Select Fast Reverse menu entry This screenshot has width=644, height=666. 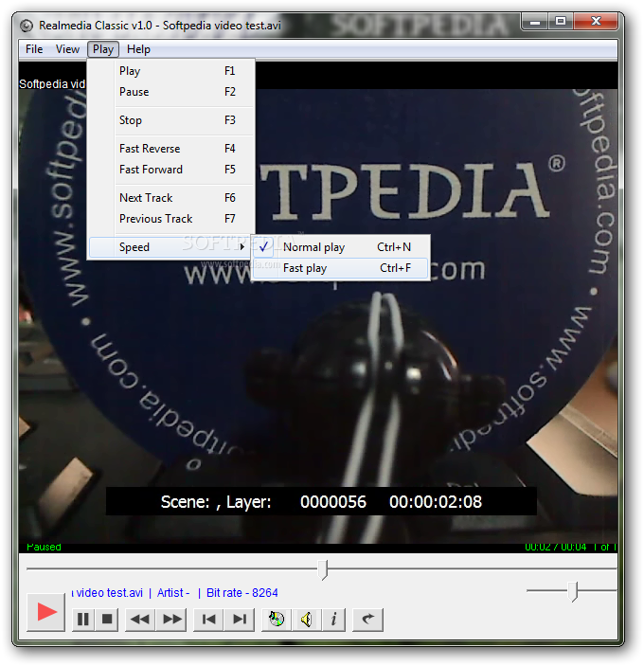coord(171,149)
